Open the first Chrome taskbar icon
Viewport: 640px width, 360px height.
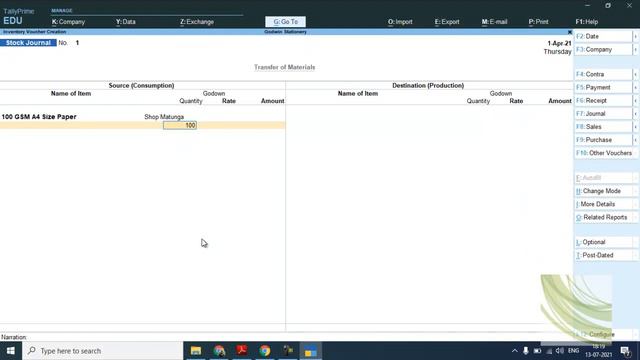click(x=219, y=351)
